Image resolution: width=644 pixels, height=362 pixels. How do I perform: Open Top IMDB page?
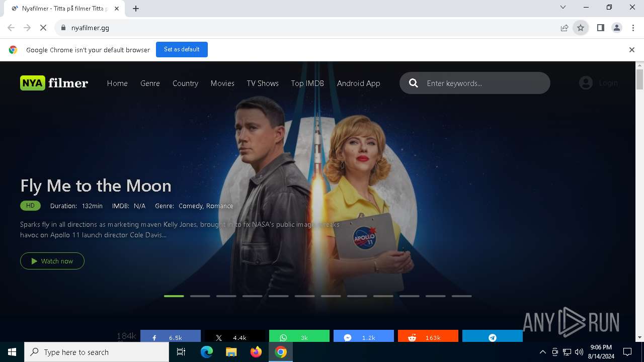pos(307,83)
